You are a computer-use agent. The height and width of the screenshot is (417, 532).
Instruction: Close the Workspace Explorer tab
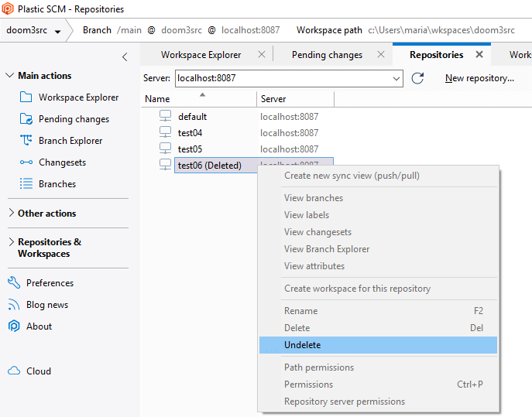point(262,55)
